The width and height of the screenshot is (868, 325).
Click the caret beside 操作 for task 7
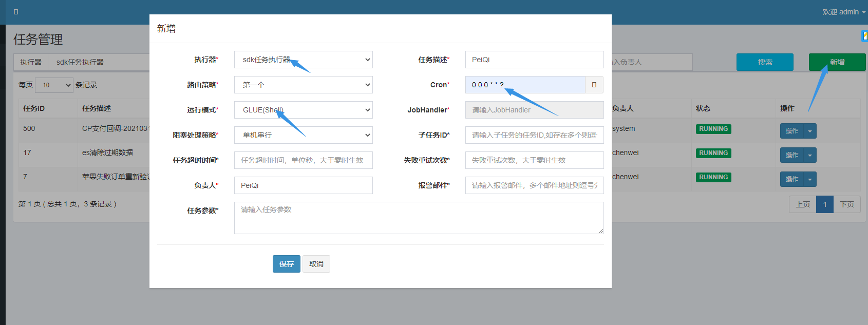(x=810, y=179)
